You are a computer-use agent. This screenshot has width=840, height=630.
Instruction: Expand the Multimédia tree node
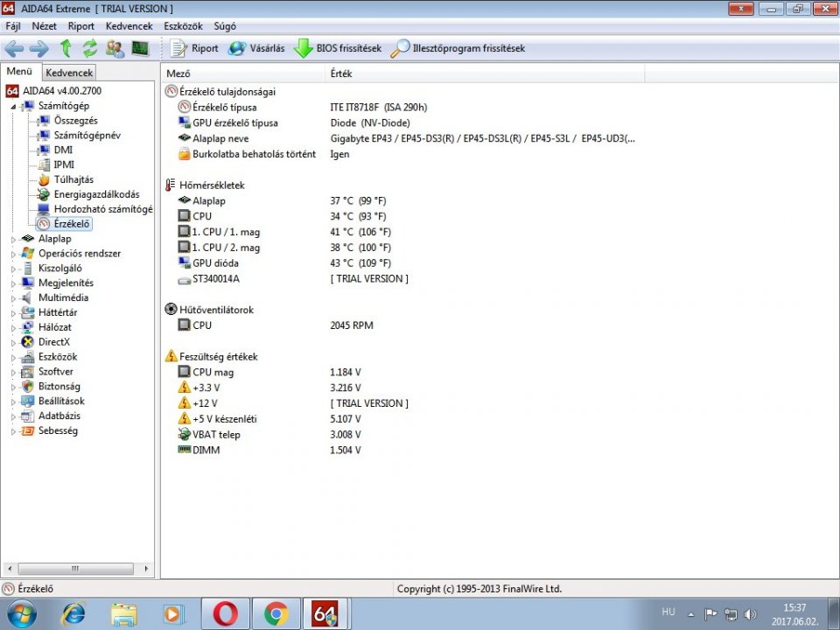pos(13,298)
